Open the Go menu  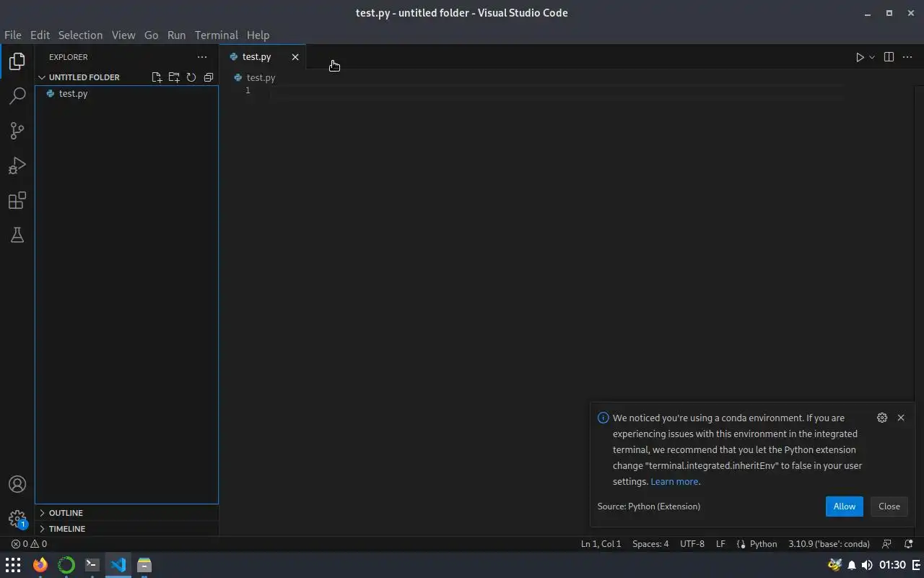(x=151, y=35)
